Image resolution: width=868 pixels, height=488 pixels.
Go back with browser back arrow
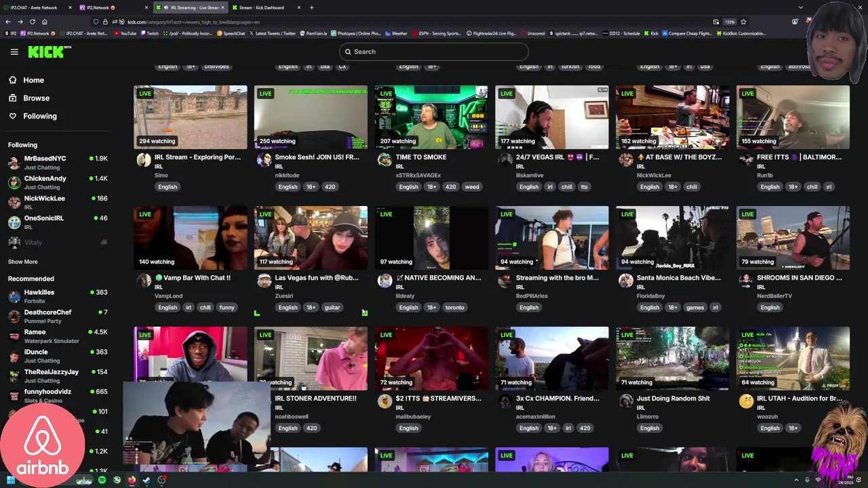coord(8,22)
